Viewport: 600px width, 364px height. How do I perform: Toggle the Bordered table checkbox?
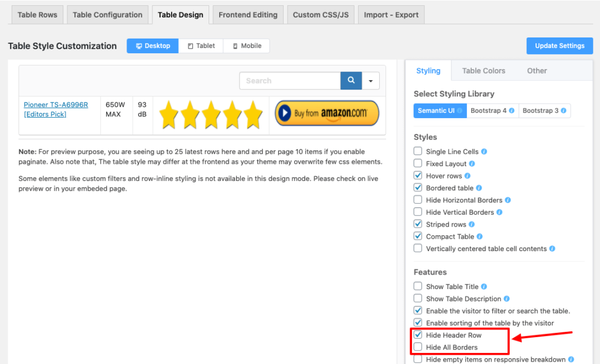(418, 188)
